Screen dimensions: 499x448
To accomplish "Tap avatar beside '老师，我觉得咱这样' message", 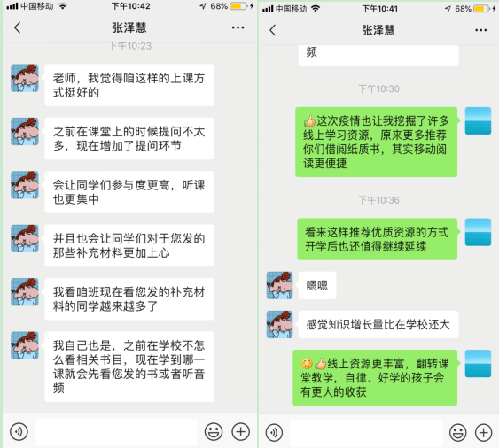I will pyautogui.click(x=25, y=78).
